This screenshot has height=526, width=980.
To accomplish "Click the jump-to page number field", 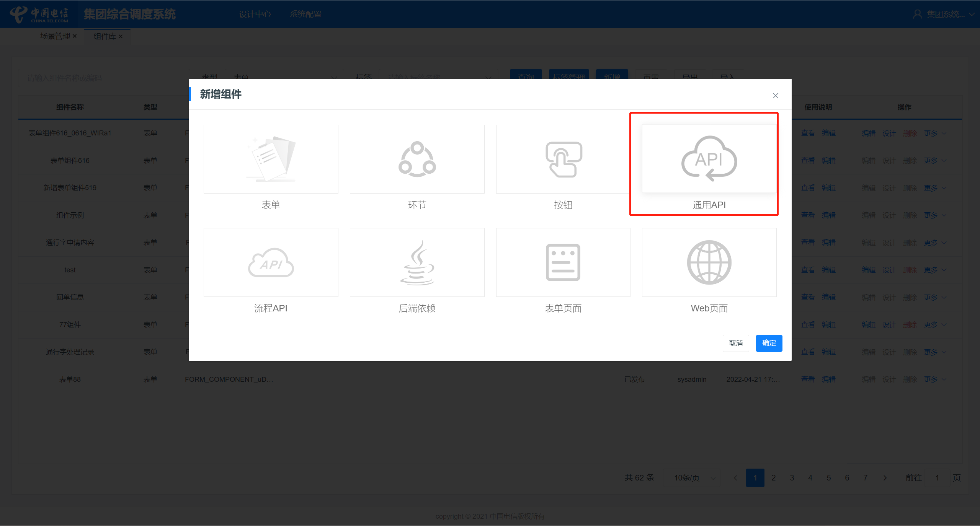I will 937,478.
